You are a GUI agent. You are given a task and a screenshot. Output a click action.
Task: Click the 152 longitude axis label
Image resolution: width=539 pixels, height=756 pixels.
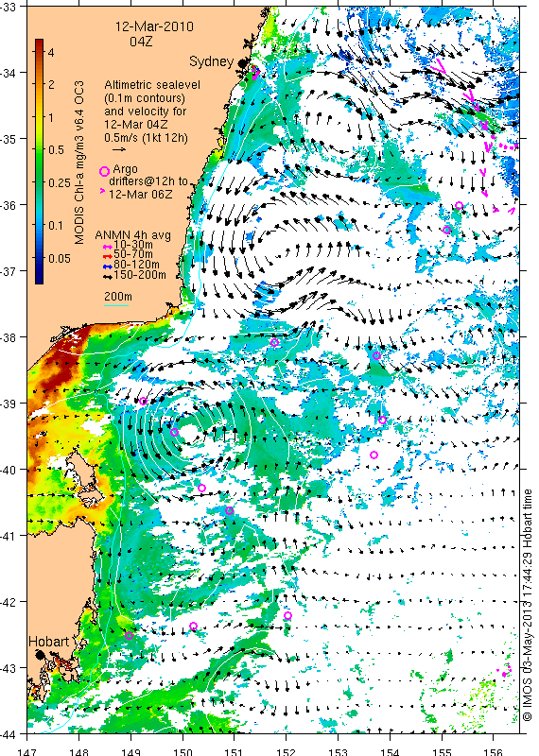(x=287, y=751)
